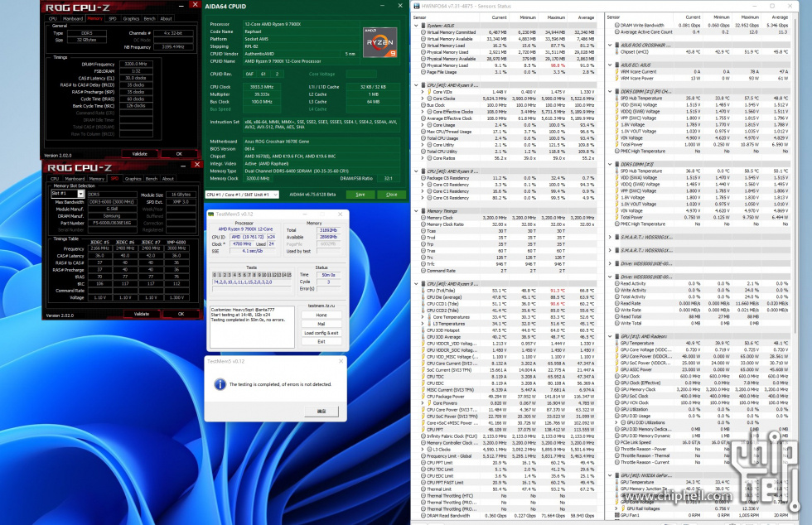Screen dimensions: 812x525
Task: Click the Ryzen 9 logo in AIDA64 CPUID
Action: click(380, 42)
